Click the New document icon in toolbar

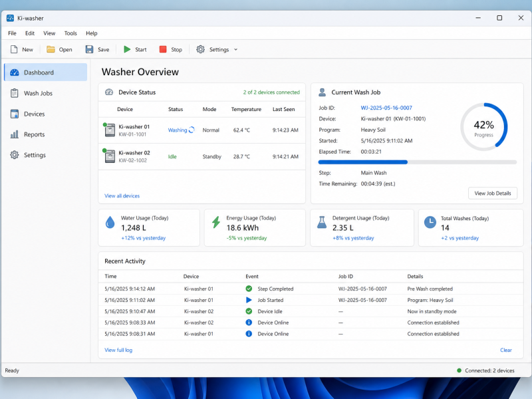(14, 49)
